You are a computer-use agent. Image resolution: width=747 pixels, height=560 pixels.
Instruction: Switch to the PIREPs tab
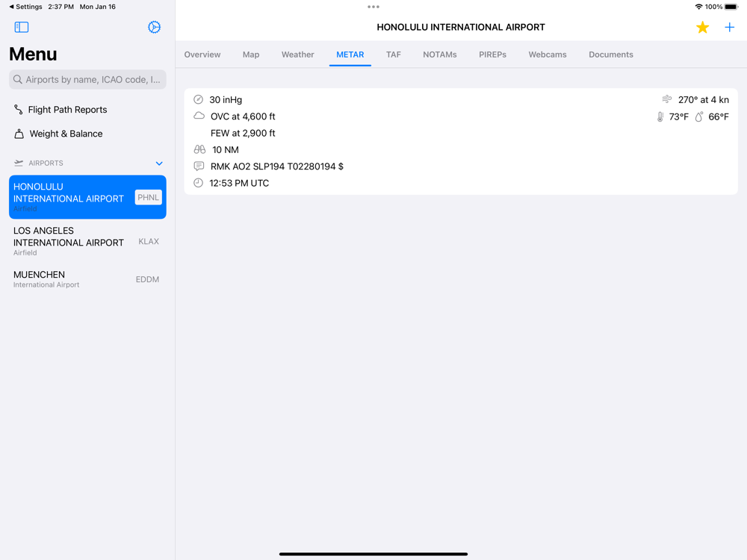pyautogui.click(x=492, y=55)
